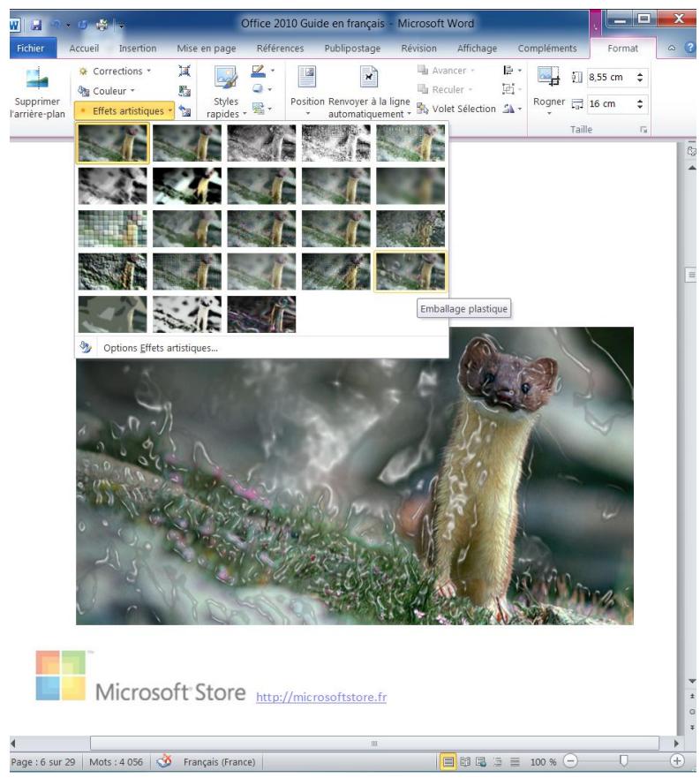
Task: Switch to Outline view
Action: click(x=498, y=761)
